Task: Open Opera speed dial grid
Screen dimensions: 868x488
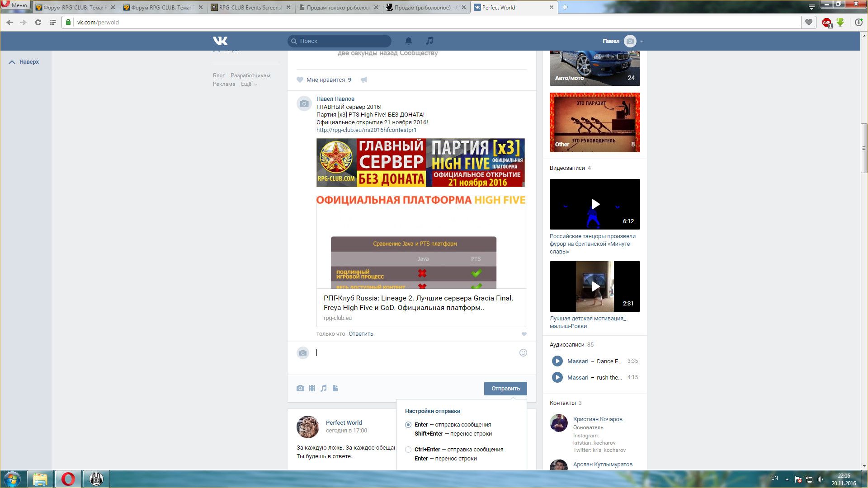Action: click(x=52, y=22)
